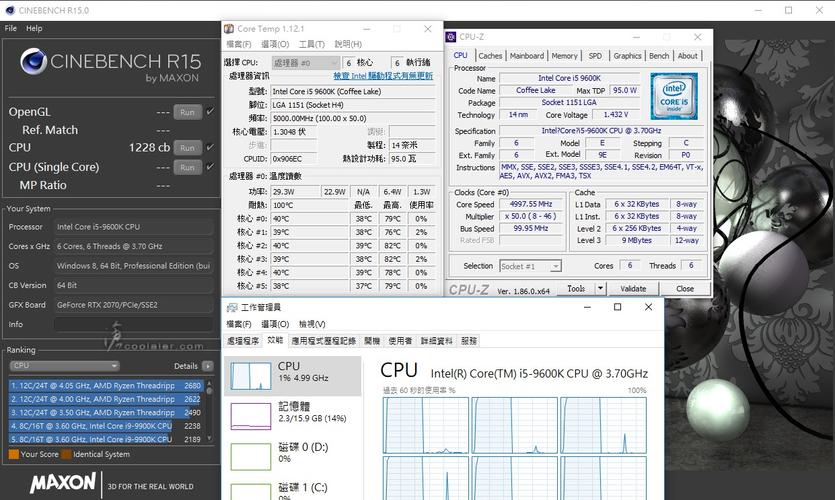Run the OpenGL benchmark in Cinebench
The width and height of the screenshot is (835, 500).
tap(187, 112)
